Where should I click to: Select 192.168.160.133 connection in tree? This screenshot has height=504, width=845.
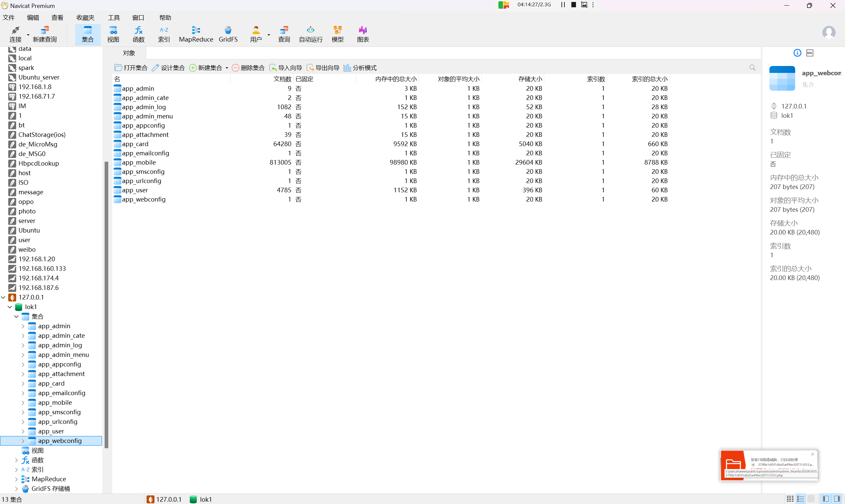coord(42,268)
